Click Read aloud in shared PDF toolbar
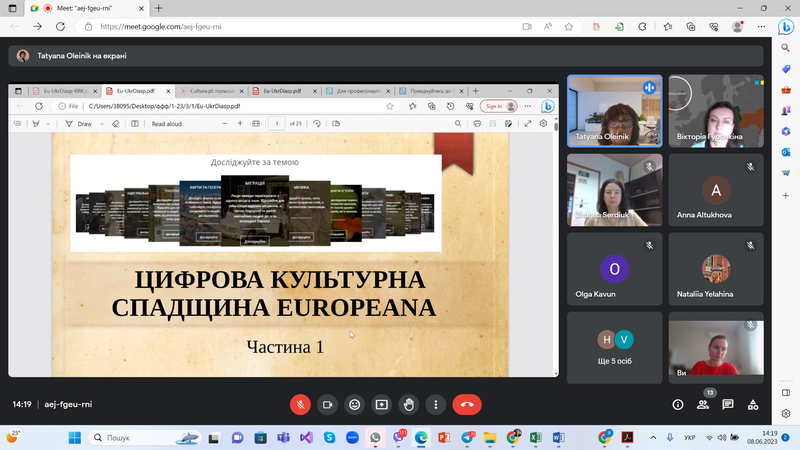The image size is (800, 450). click(166, 123)
